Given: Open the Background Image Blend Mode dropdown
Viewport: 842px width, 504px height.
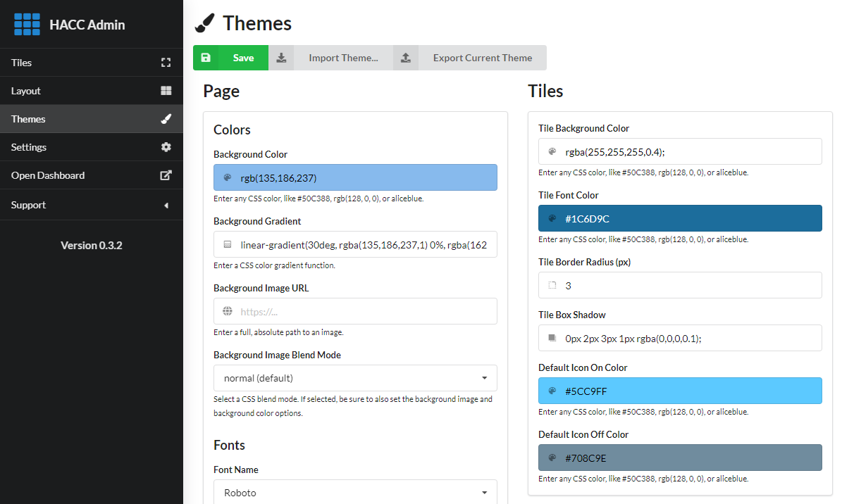Looking at the screenshot, I should 355,378.
